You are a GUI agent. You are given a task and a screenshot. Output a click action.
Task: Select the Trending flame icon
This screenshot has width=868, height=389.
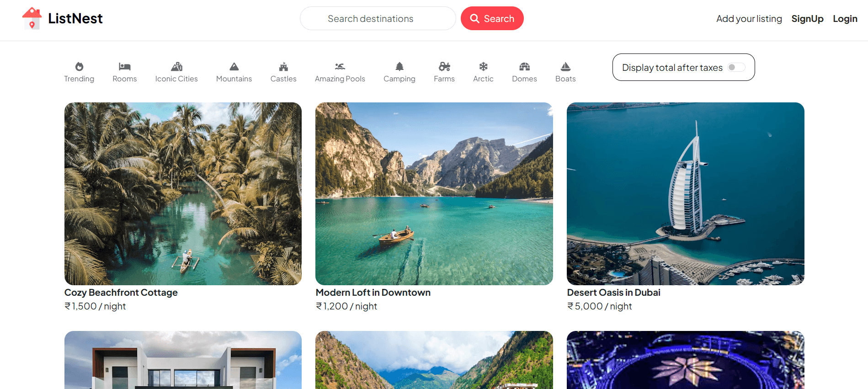click(79, 67)
